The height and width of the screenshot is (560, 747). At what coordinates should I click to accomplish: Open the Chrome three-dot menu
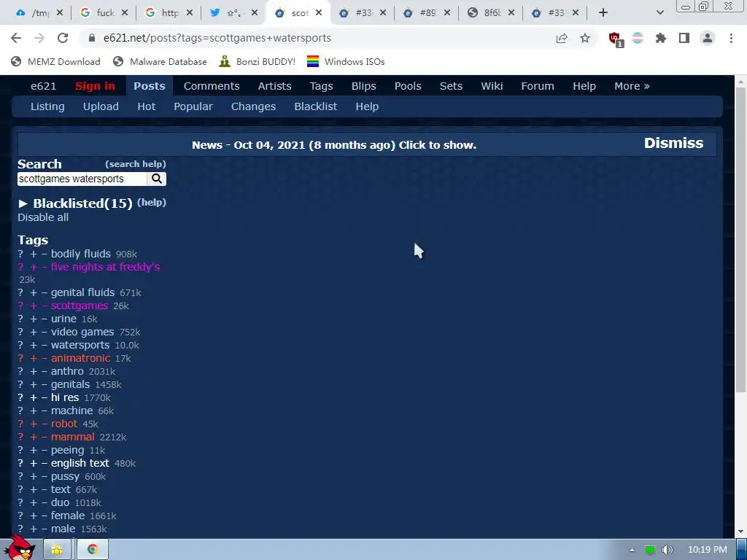coord(731,38)
